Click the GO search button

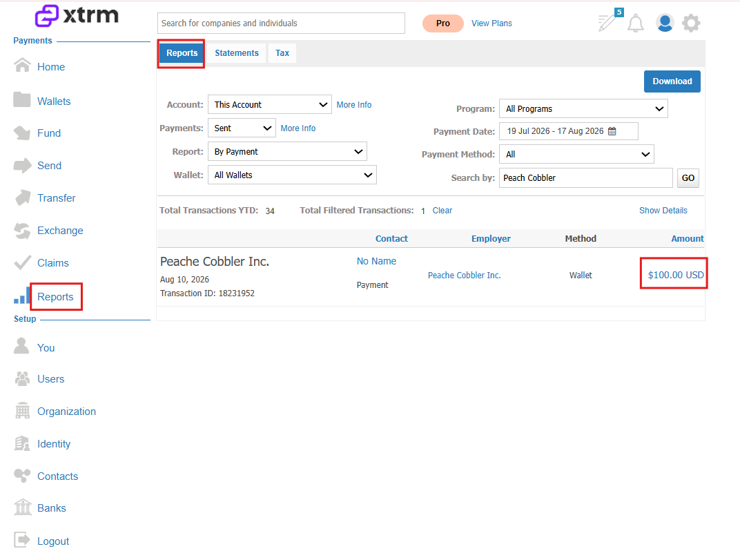pyautogui.click(x=688, y=178)
